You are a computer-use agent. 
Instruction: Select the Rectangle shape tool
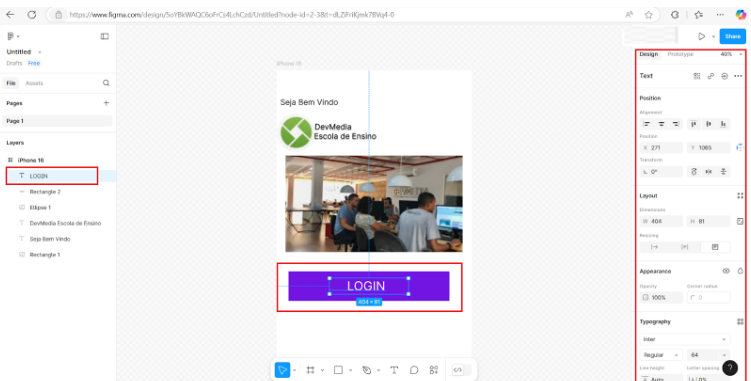pyautogui.click(x=338, y=369)
